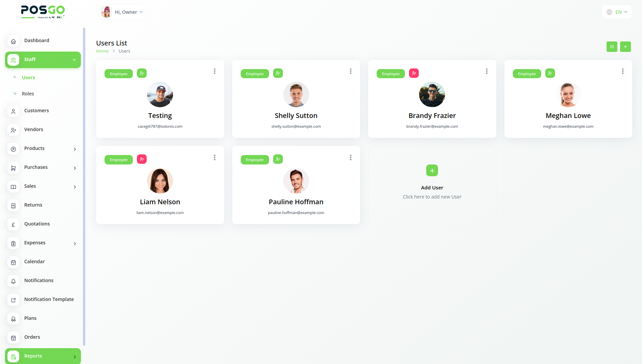
Task: Click green plus icon in header
Action: pyautogui.click(x=625, y=47)
